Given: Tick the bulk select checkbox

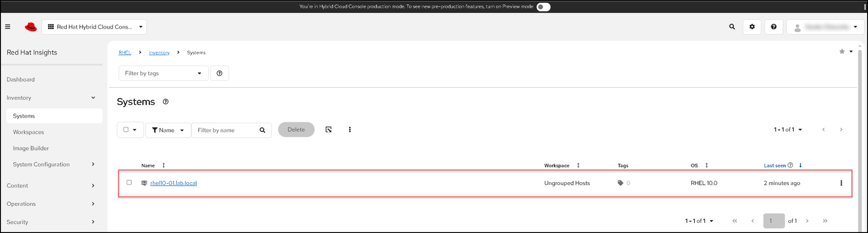Looking at the screenshot, I should [126, 130].
